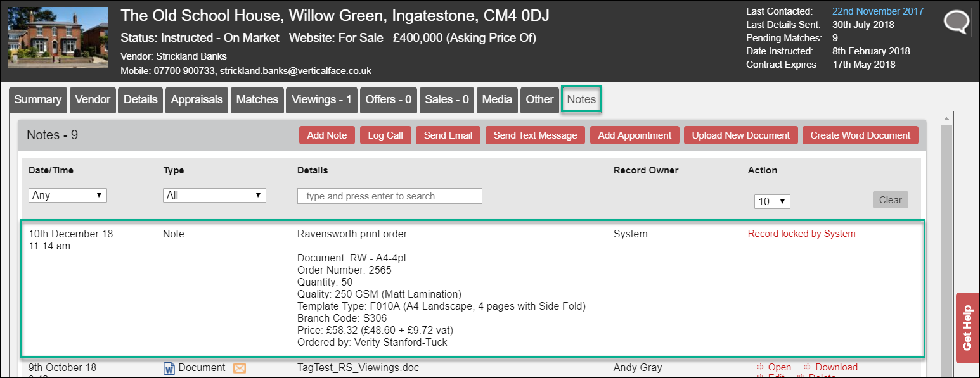Open the Date/Time filter dropdown showing Any
The width and height of the screenshot is (980, 378).
[x=68, y=195]
